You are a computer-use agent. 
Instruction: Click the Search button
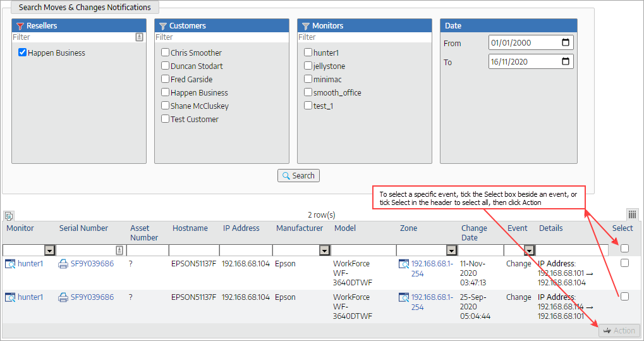[x=298, y=176]
